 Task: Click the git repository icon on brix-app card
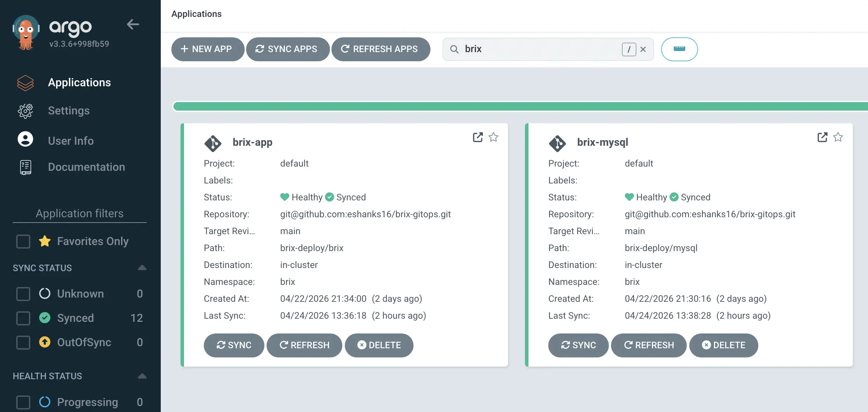point(213,143)
